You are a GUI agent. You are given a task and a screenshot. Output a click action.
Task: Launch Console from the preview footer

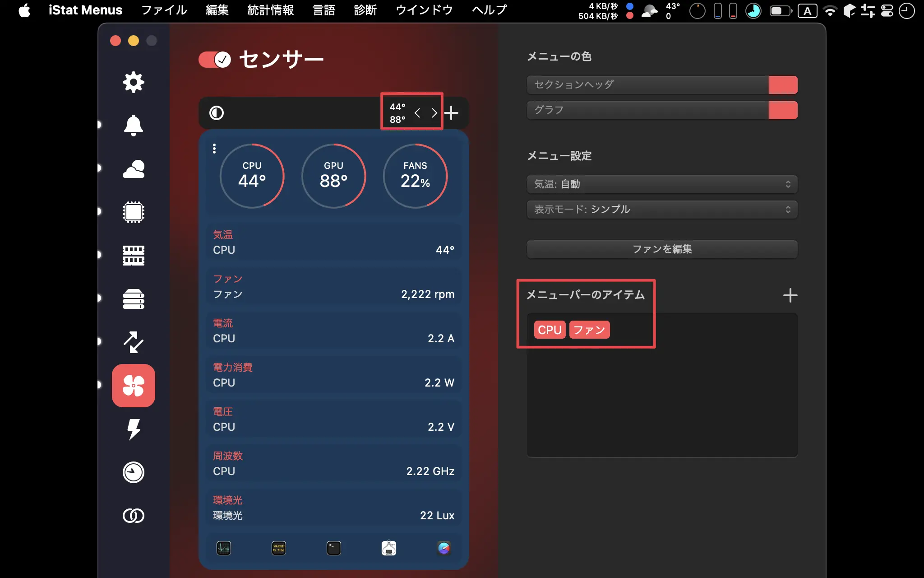[x=279, y=548]
